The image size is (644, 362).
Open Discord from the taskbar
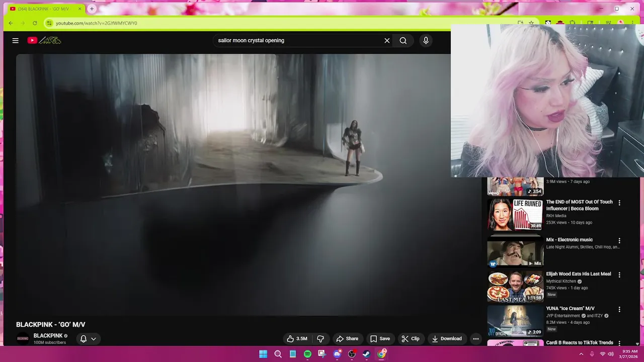click(337, 354)
